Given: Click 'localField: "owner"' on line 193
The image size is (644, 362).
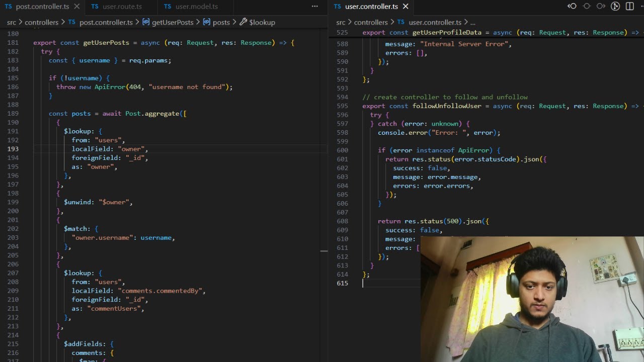Looking at the screenshot, I should tap(110, 149).
